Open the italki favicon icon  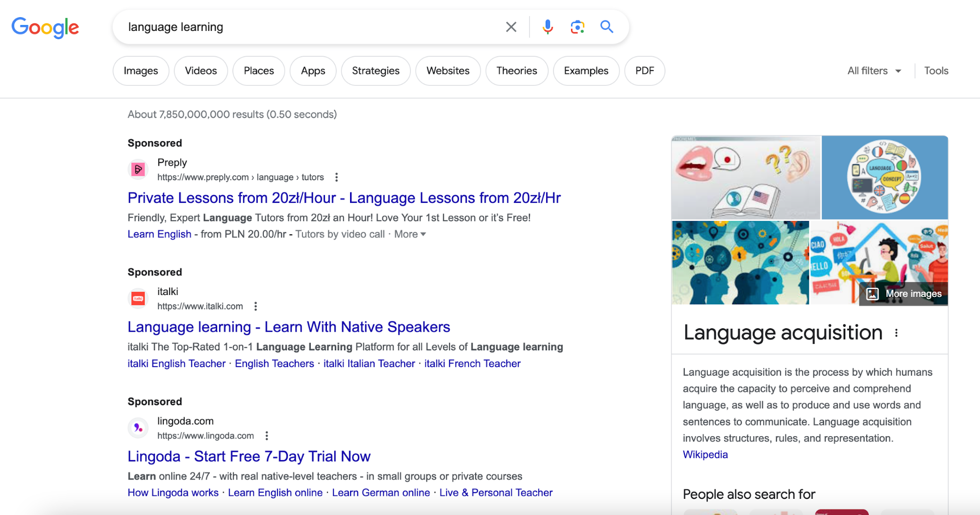(138, 298)
